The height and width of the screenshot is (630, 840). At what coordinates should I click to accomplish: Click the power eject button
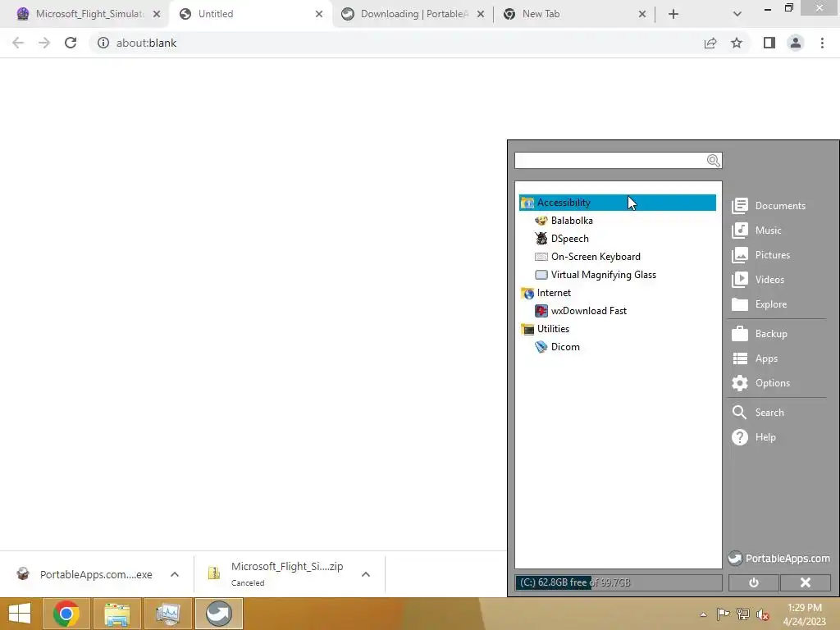[753, 582]
